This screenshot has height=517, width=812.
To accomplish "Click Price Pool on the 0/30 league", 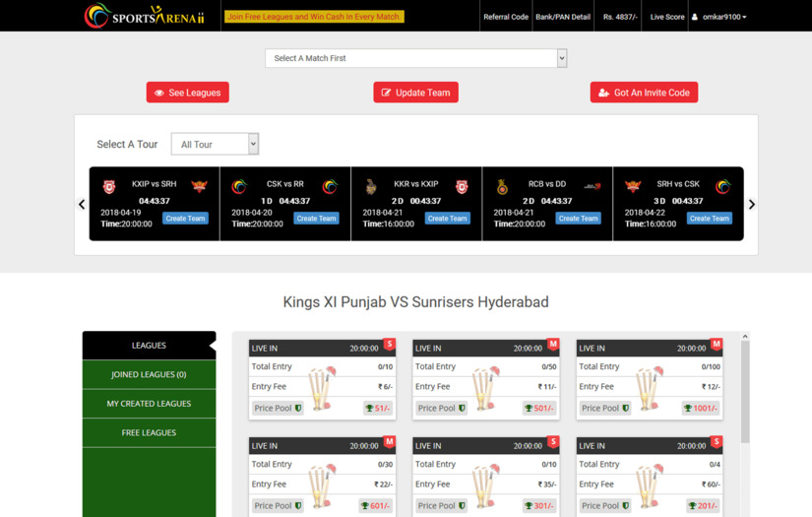I will 278,505.
